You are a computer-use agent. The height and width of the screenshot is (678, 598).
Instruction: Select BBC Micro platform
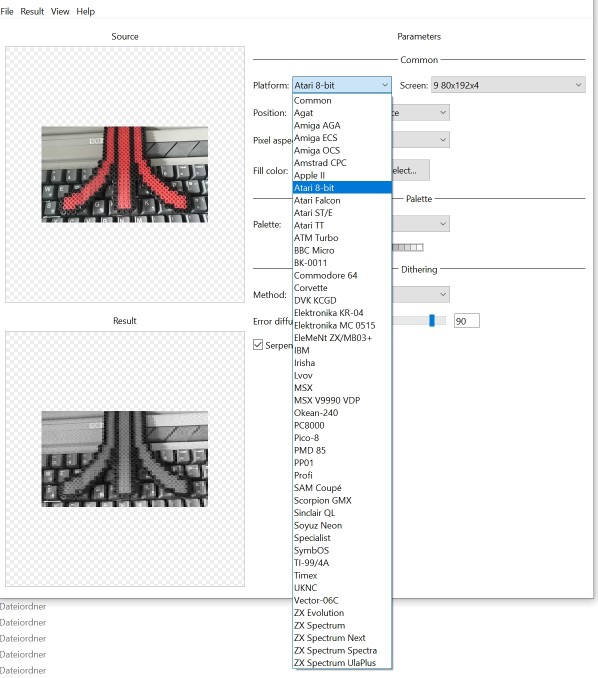click(x=342, y=250)
